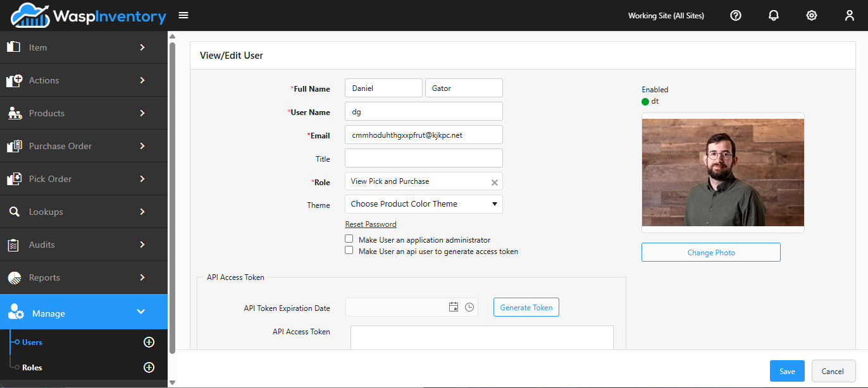
Task: Click the Reset Password link
Action: (371, 224)
